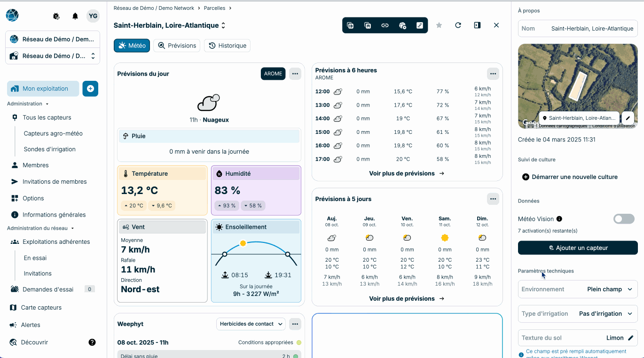This screenshot has height=358, width=644.
Task: Collapse the right side panel icon
Action: tap(477, 25)
